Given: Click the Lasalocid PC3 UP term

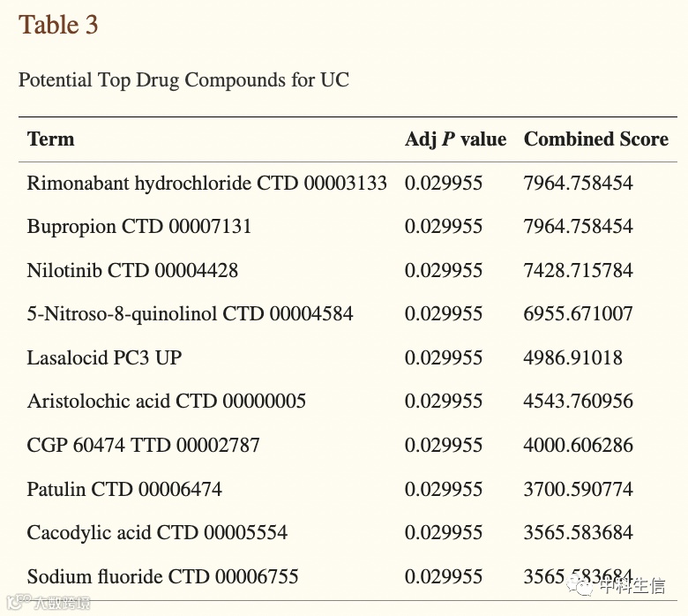Looking at the screenshot, I should click(104, 357).
